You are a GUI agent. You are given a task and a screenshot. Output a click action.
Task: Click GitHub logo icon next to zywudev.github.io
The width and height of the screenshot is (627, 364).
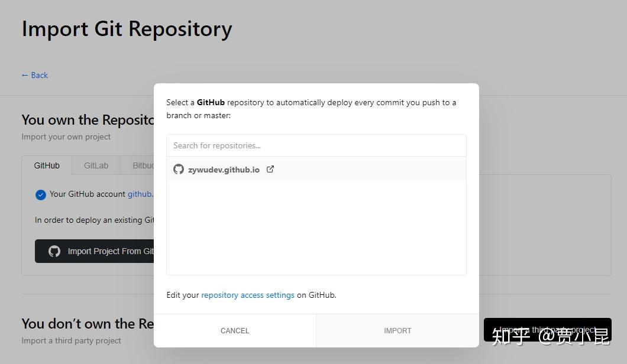pos(179,170)
